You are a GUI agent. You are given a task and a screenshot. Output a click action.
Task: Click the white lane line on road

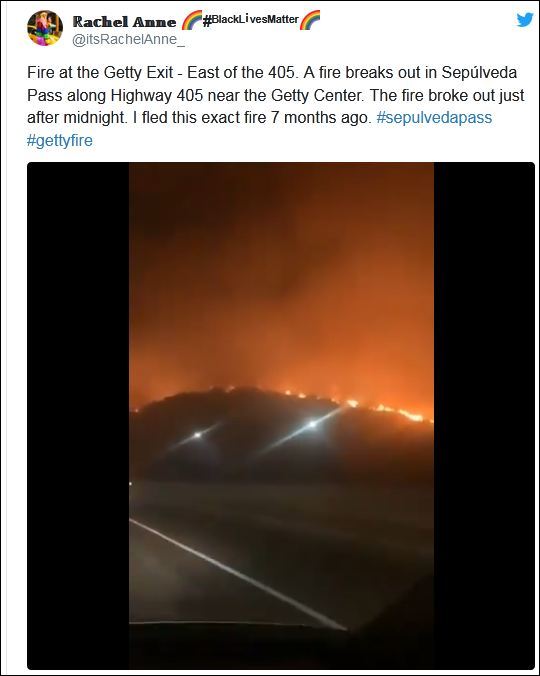coord(238,574)
